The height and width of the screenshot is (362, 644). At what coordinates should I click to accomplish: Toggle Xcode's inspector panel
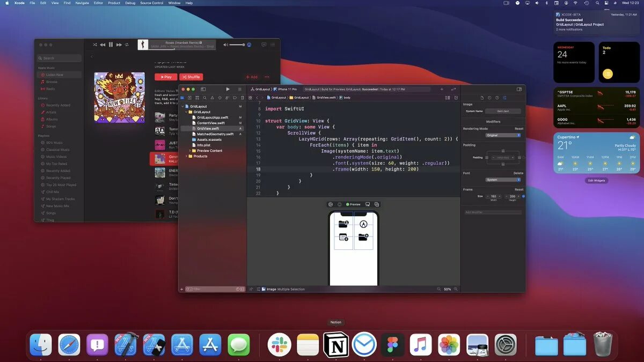pos(519,89)
